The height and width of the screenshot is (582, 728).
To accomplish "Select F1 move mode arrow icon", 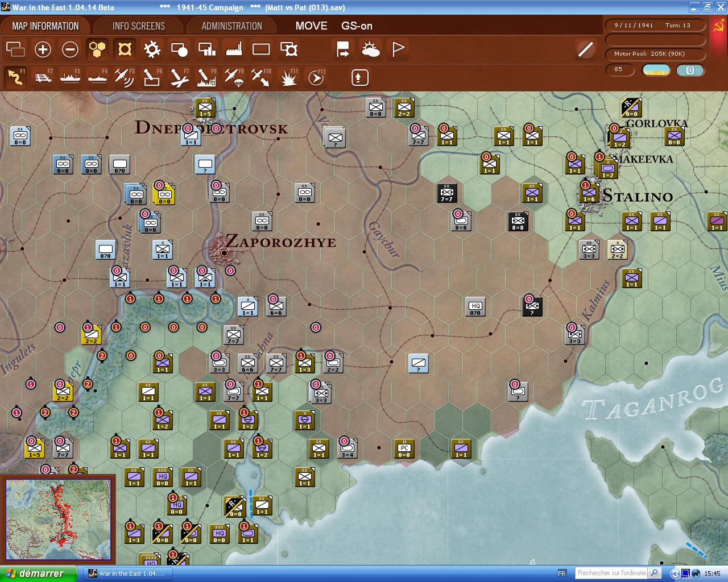I will pos(15,77).
